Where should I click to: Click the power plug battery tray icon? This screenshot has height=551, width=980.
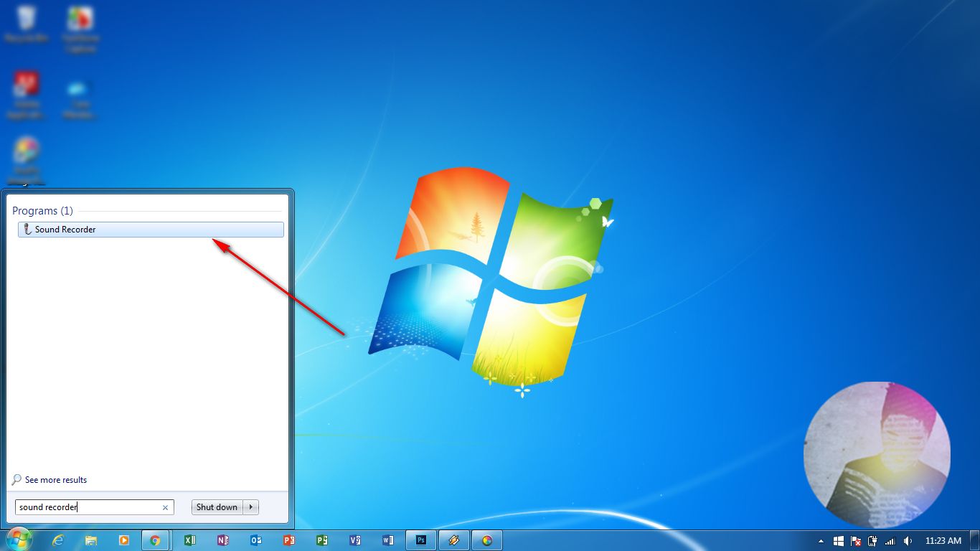[x=872, y=541]
